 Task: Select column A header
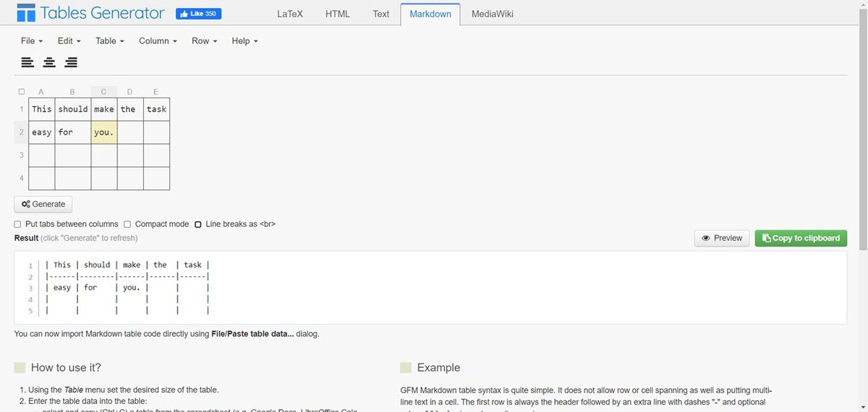coord(41,92)
